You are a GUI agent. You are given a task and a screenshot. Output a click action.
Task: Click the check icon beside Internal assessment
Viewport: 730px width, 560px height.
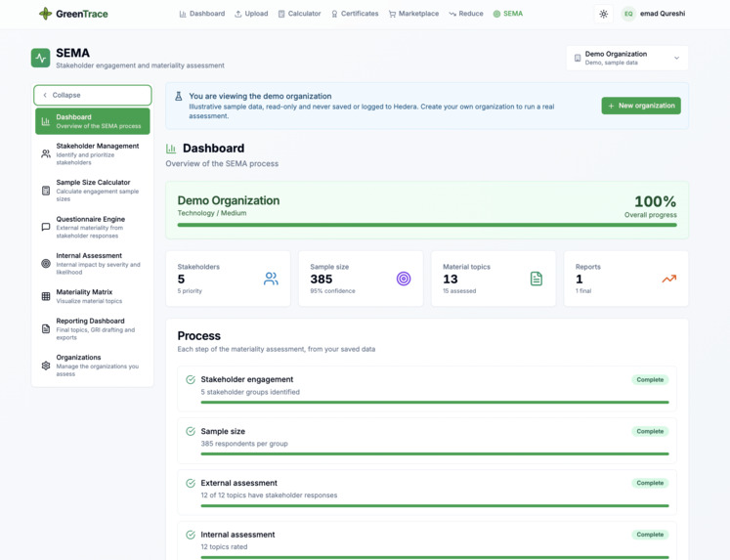coord(191,535)
